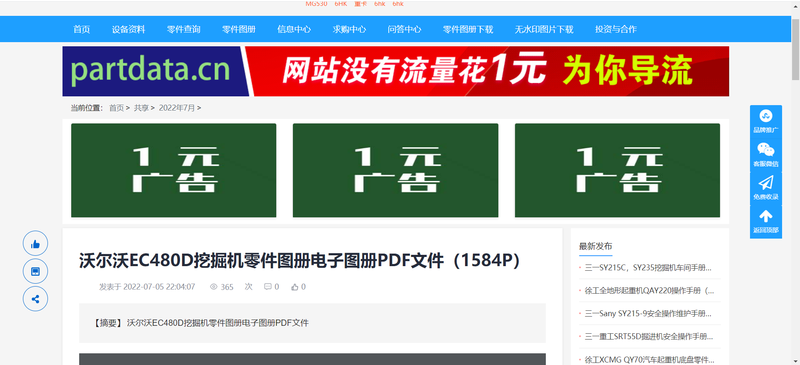The height and width of the screenshot is (365, 800).
Task: Open the 零件图册下载 menu item
Action: tap(468, 29)
